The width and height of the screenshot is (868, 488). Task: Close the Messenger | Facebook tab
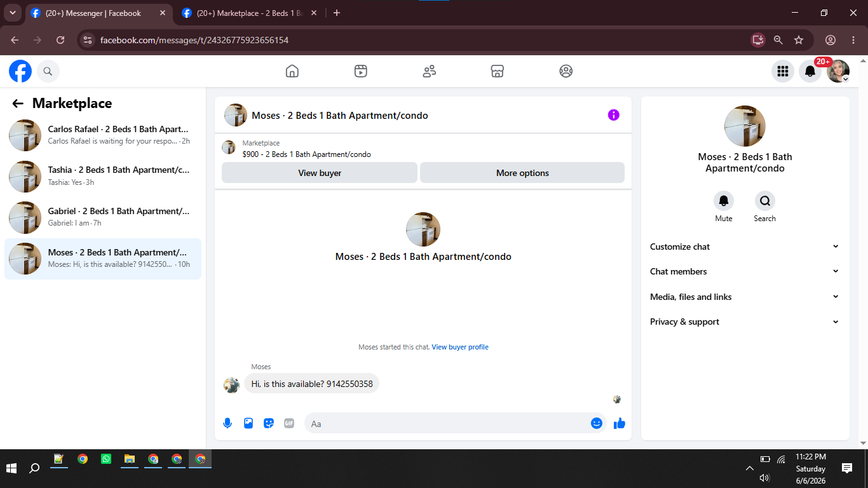[x=162, y=13]
